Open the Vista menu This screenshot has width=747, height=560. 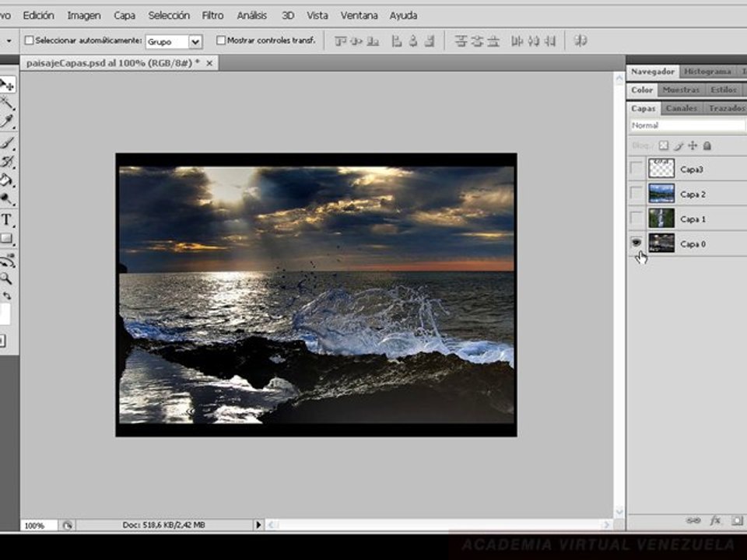point(317,16)
